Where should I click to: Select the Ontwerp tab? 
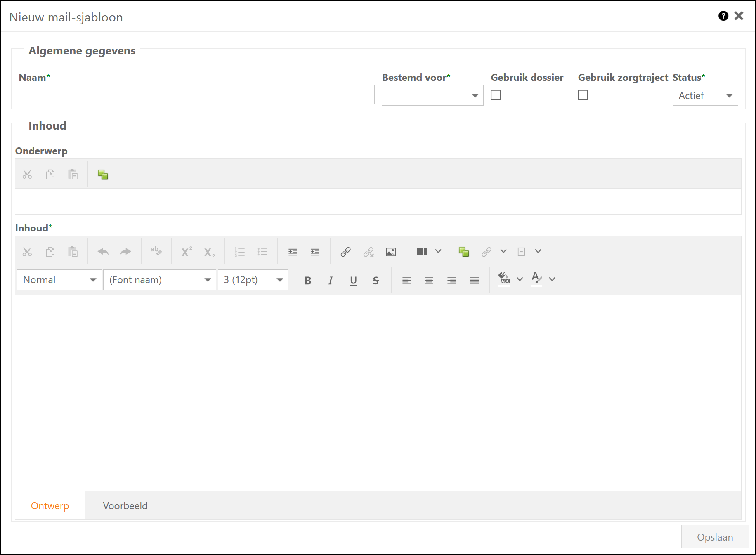(50, 505)
